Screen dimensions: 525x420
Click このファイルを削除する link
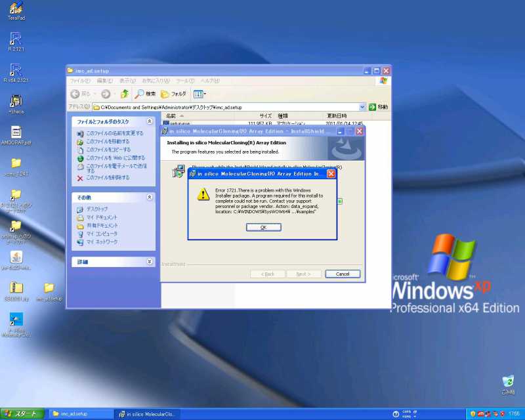[108, 177]
